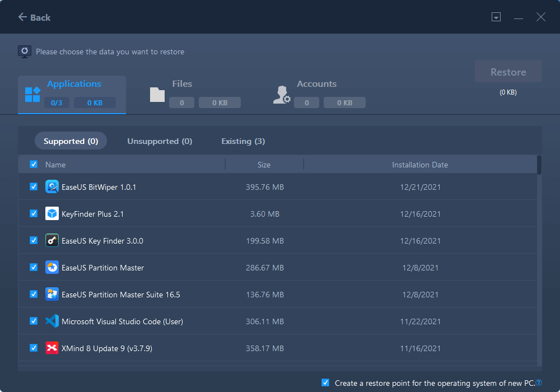Screen dimensions: 560x392
Task: Click the Accounts user gear icon
Action: 282,95
